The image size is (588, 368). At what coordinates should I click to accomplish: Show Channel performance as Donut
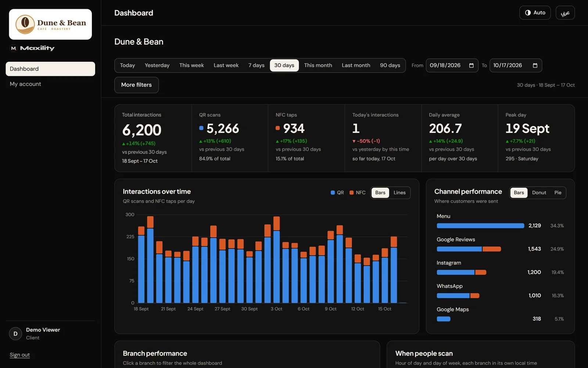(539, 192)
